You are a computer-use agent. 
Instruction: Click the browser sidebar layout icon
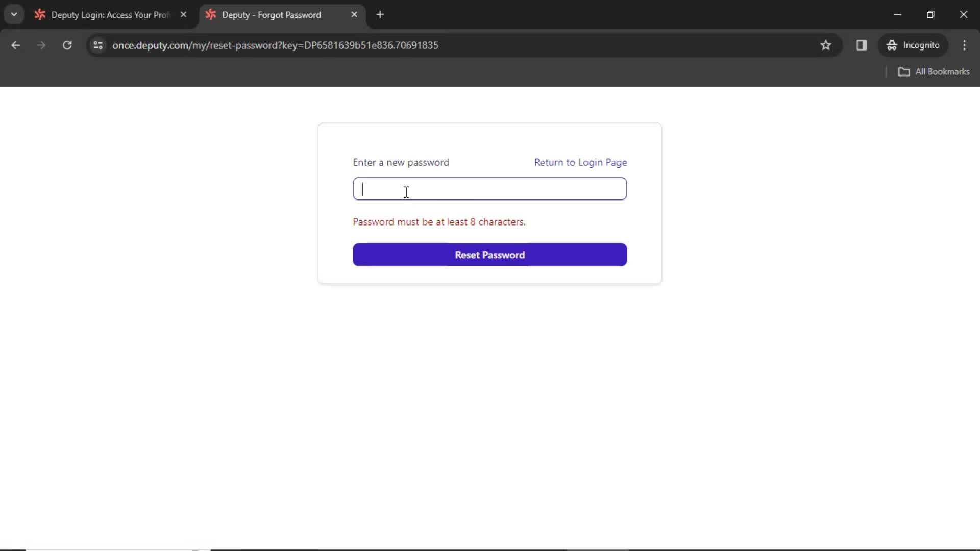[x=862, y=45]
